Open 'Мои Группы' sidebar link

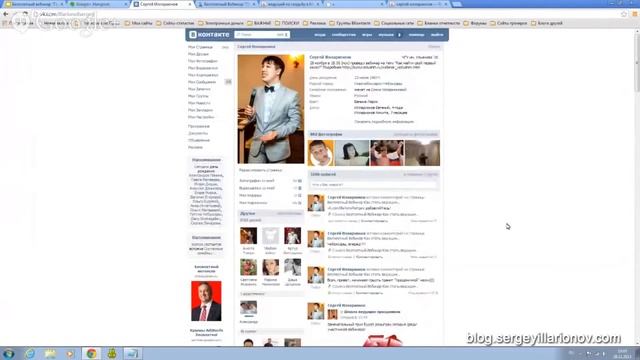point(198,96)
